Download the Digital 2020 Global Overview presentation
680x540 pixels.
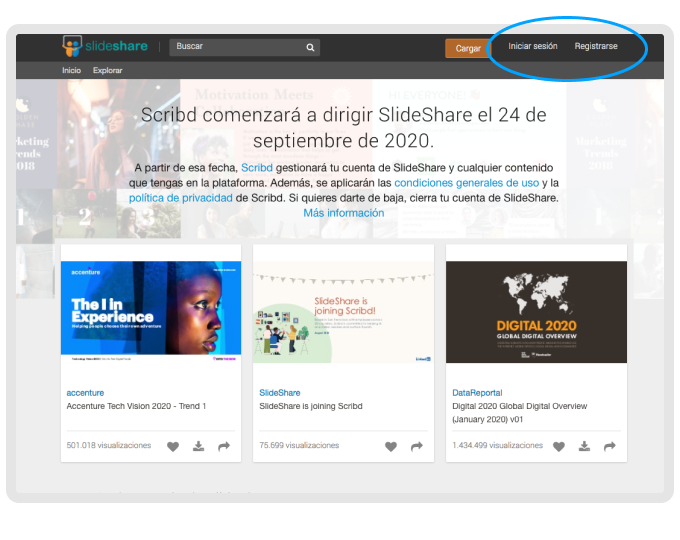[x=584, y=446]
